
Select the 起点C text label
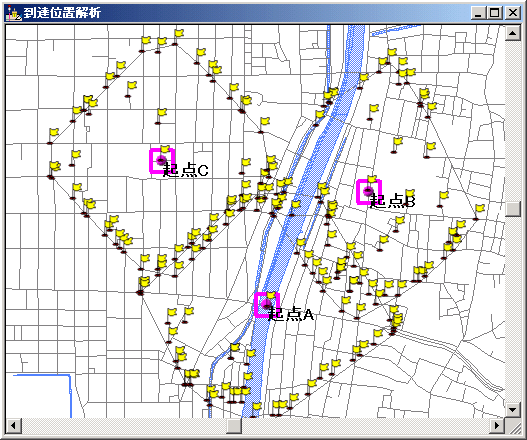[186, 170]
